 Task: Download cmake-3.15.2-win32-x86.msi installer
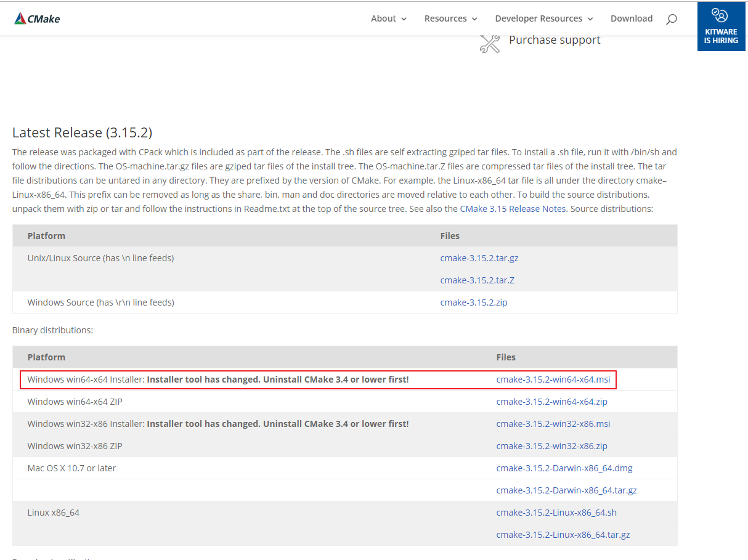pos(553,424)
